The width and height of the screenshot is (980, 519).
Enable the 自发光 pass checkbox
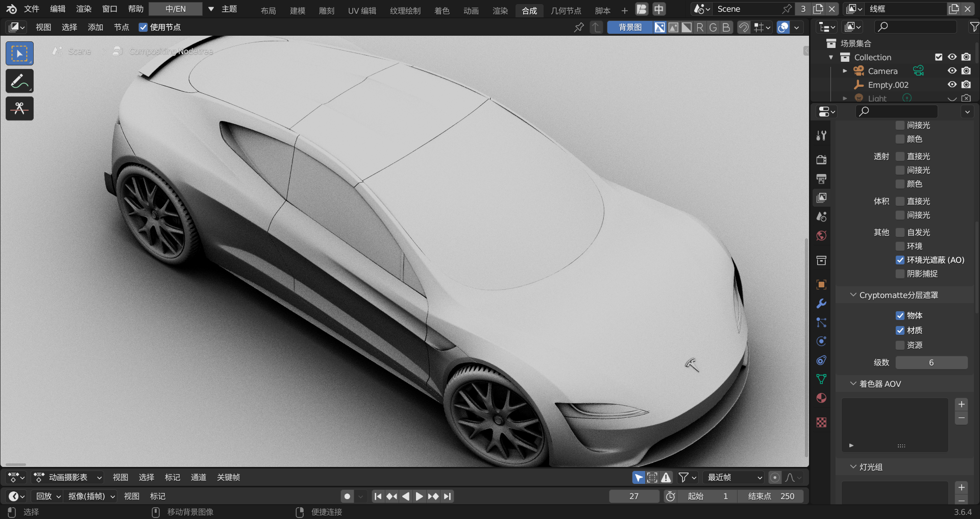click(x=900, y=232)
